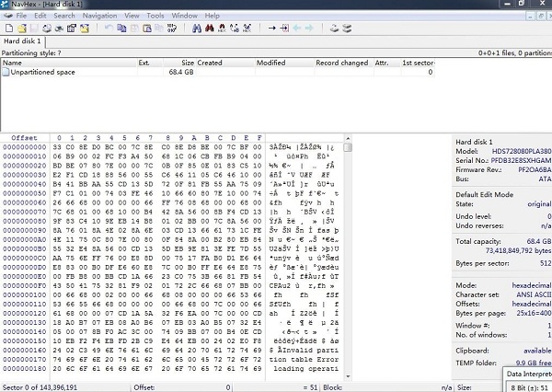The width and height of the screenshot is (552, 392).
Task: Click the first hex byte 33 at offset 0
Action: click(x=57, y=147)
